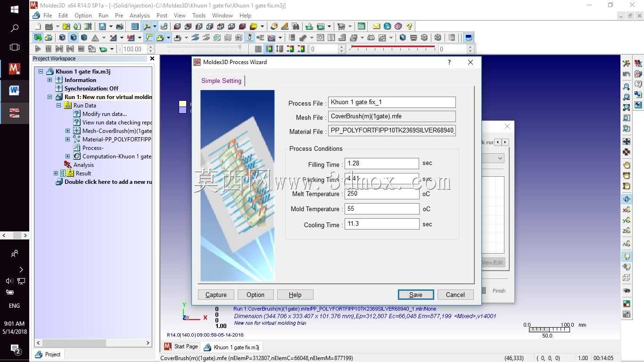The width and height of the screenshot is (644, 362).
Task: Click the light bulb lighting icon
Action: (x=627, y=256)
